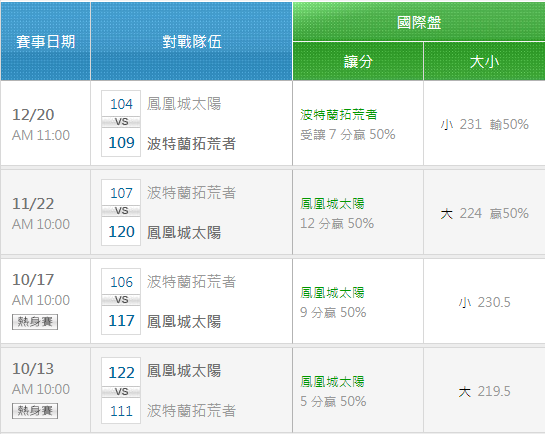Screen dimensions: 545x434
Task: Click the 讓分 sub-header
Action: 358,62
